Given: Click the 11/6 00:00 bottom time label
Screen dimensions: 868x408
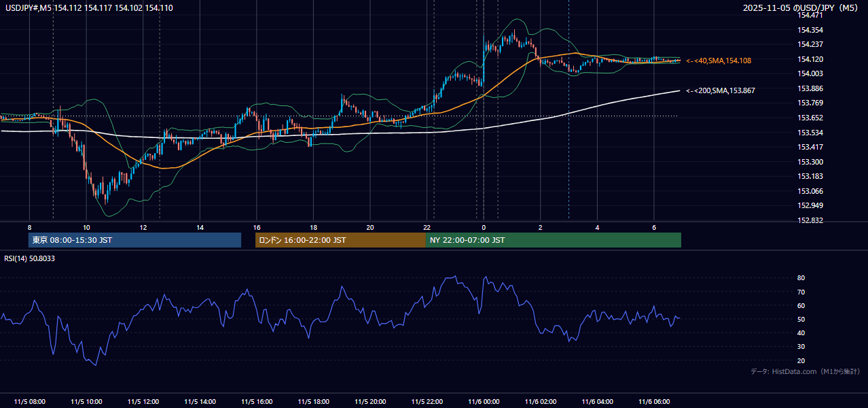Looking at the screenshot, I should 484,402.
